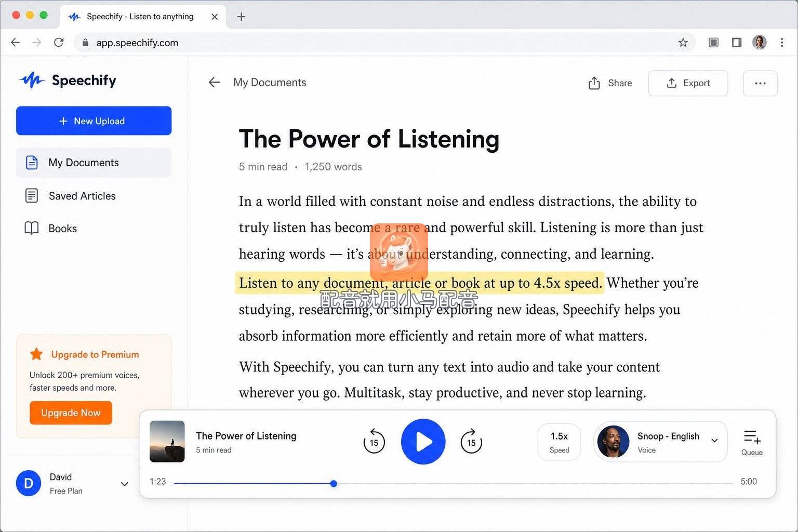Click the playback progress slider handle

point(334,484)
